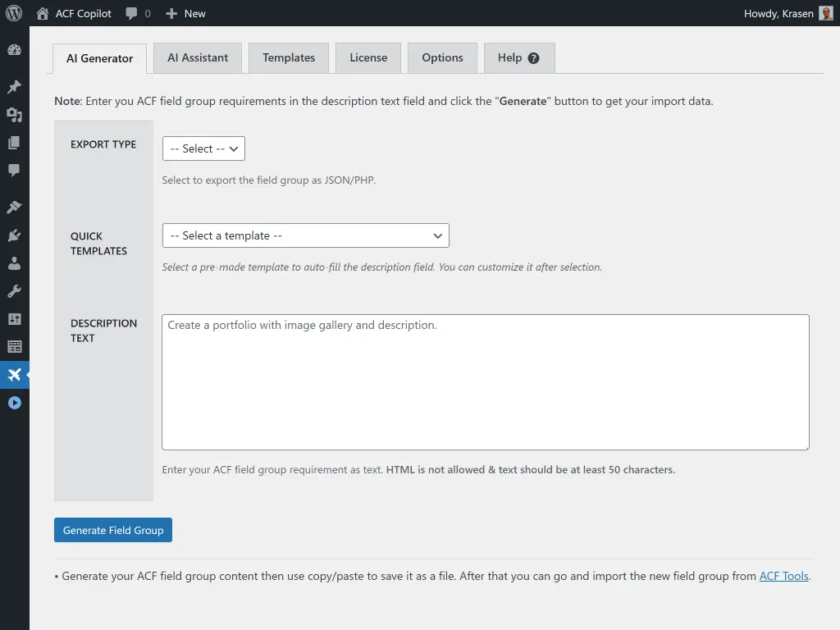840x630 pixels.
Task: Switch to the AI Assistant tab
Action: pyautogui.click(x=197, y=57)
